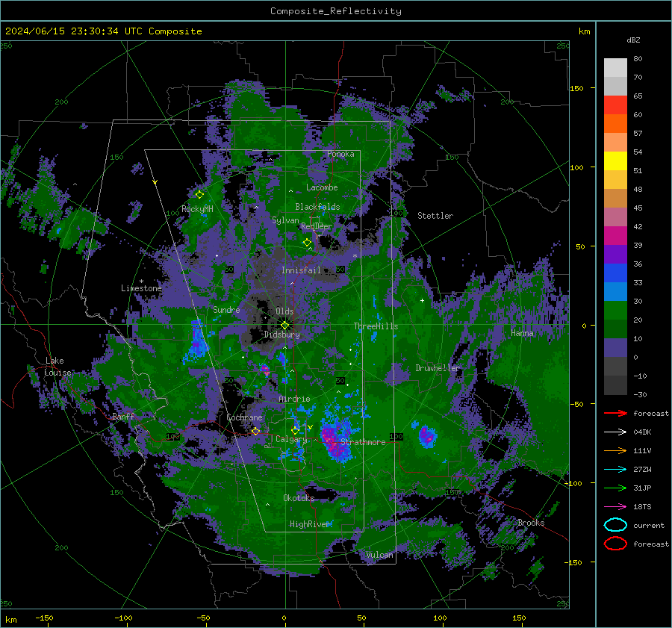Click the Airdrie city label
The height and width of the screenshot is (628, 672).
click(294, 399)
